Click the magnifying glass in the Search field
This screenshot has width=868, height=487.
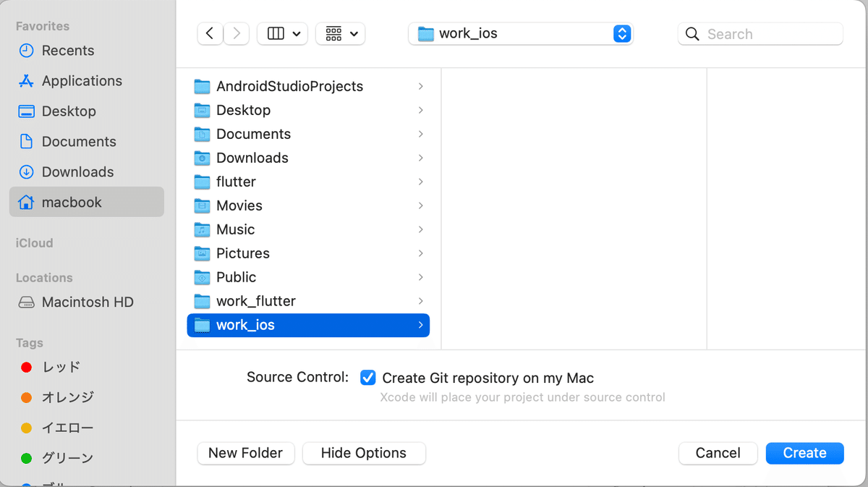(x=692, y=33)
